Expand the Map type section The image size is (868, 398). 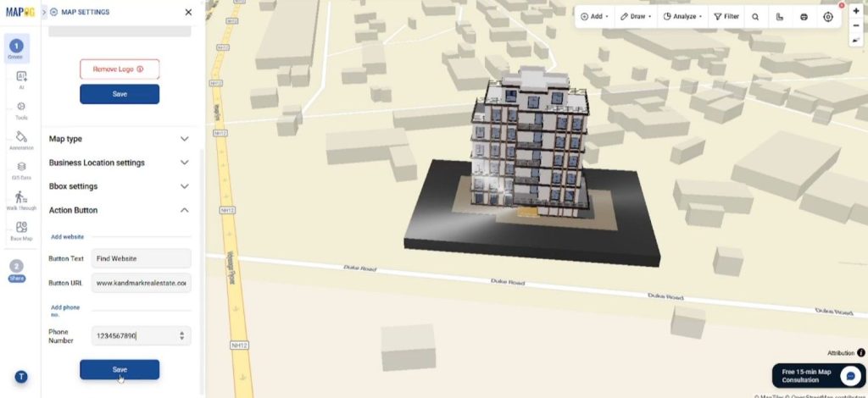119,139
